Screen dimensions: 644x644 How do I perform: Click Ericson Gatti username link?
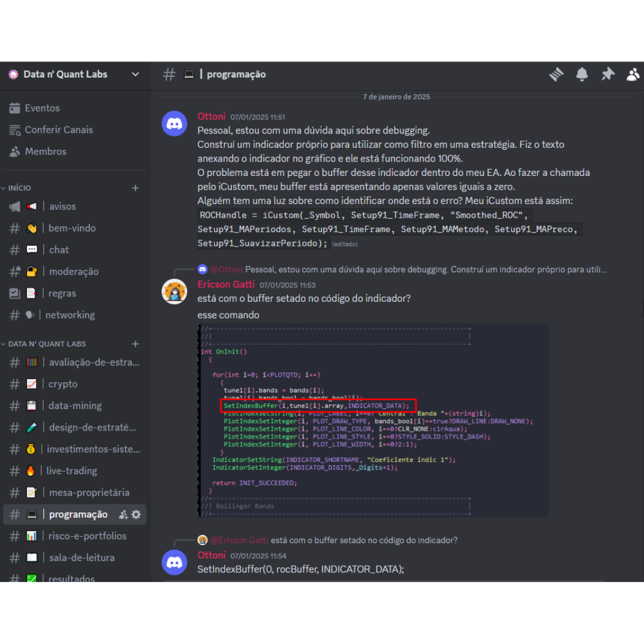[x=226, y=284]
